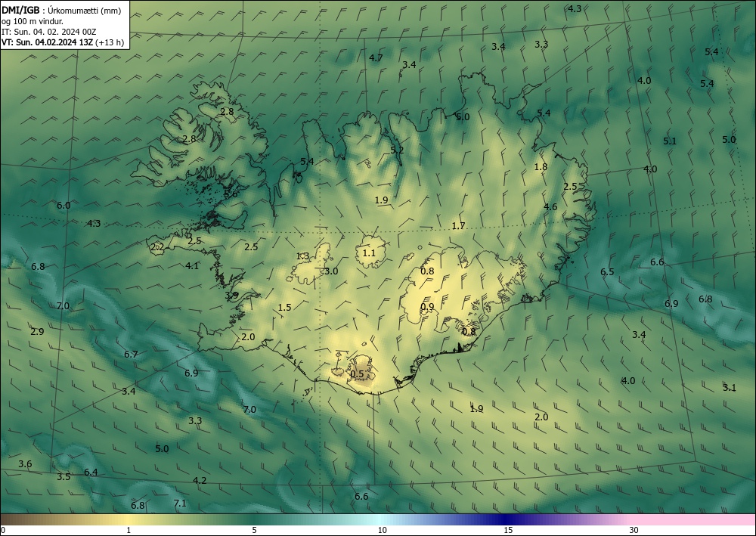The height and width of the screenshot is (536, 756).
Task: Click the 0.5 value on the southern glacier
Action: (357, 374)
